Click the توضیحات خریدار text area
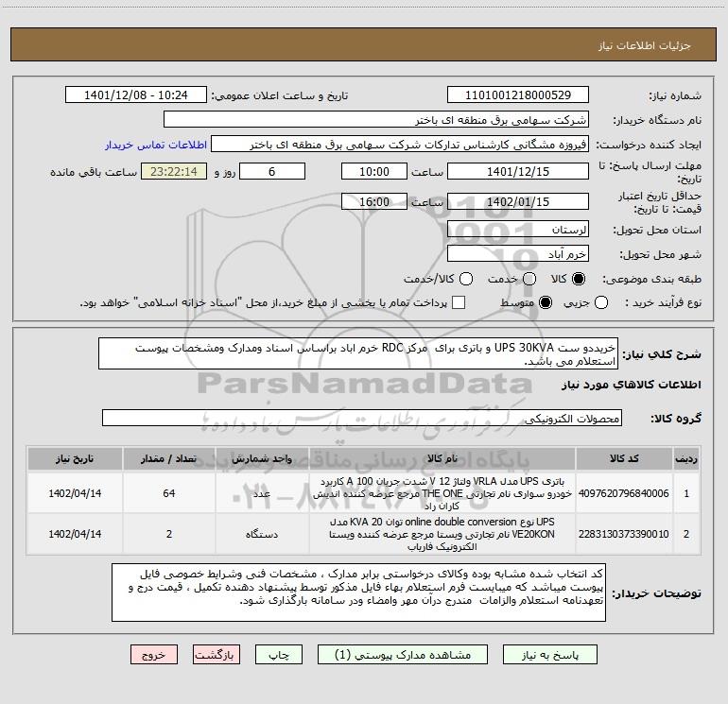 click(358, 592)
